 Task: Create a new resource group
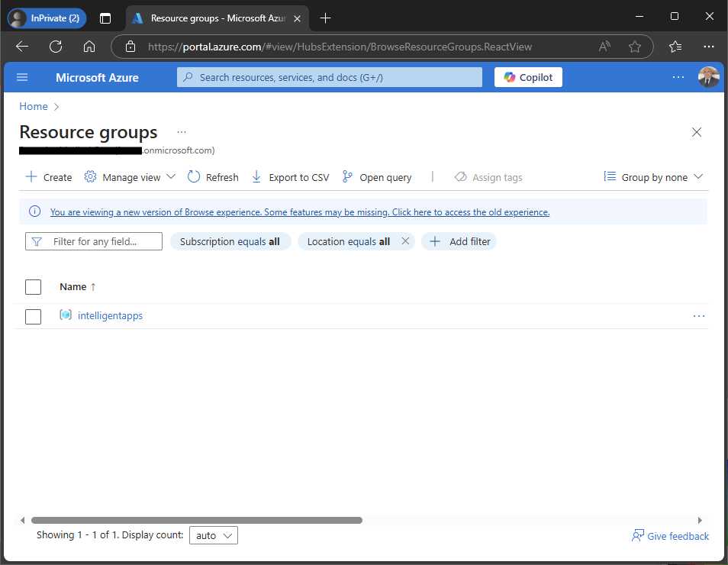pos(49,177)
